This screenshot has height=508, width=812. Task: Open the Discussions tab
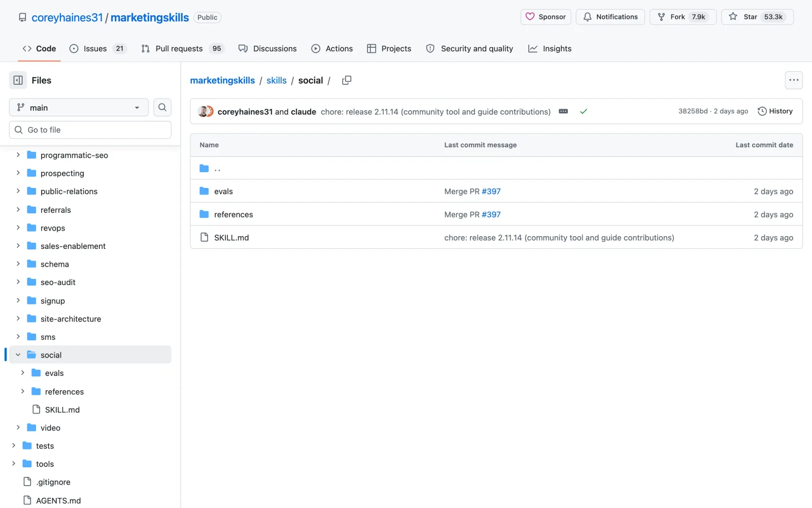point(267,48)
